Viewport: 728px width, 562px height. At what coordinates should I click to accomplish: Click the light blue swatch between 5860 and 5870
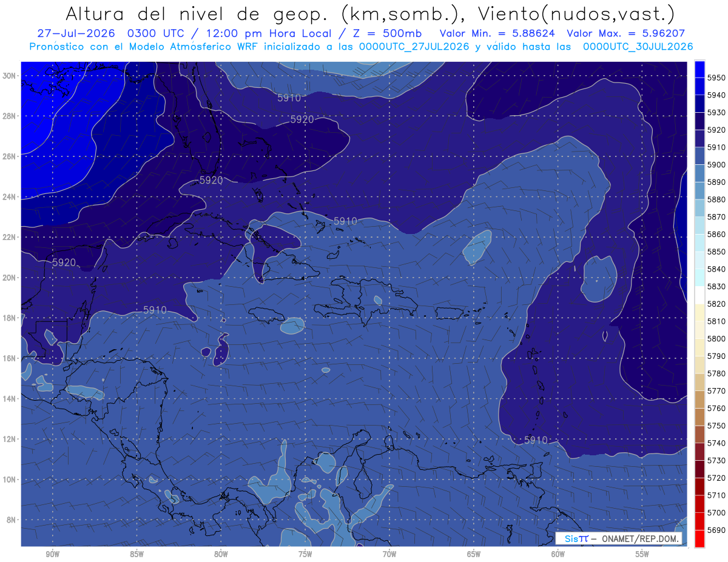[x=699, y=226]
